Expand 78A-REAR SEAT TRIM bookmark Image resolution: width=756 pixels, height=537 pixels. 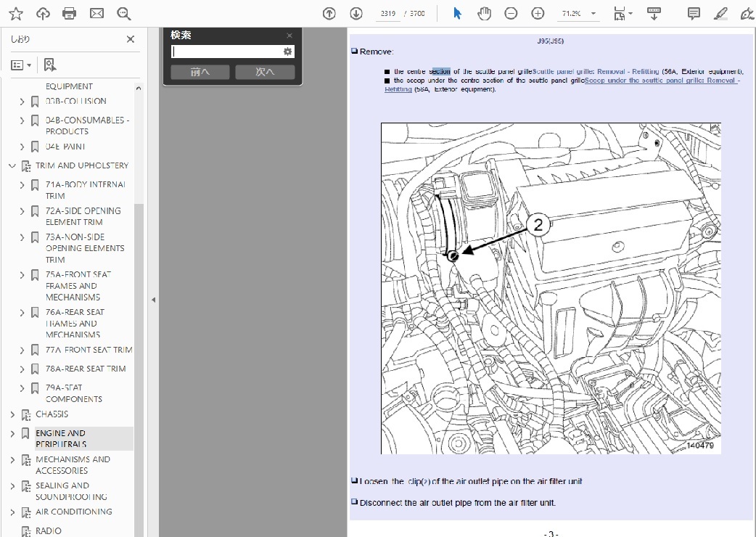(22, 369)
